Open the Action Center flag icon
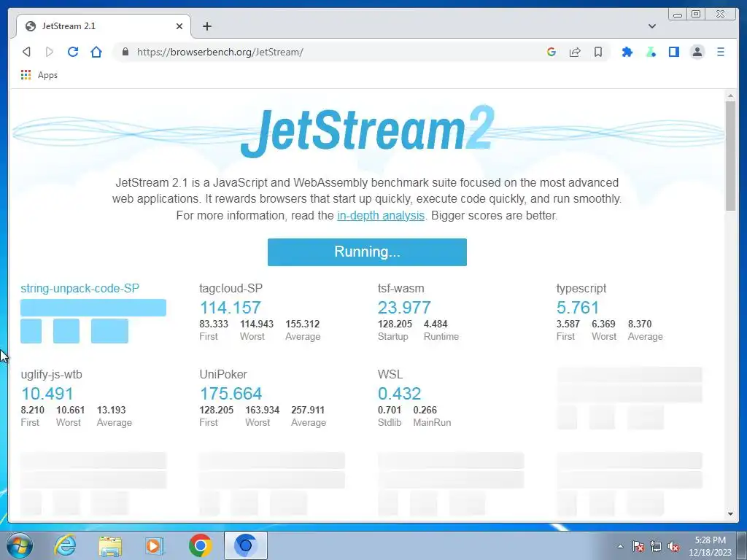The image size is (747, 560). point(638,546)
